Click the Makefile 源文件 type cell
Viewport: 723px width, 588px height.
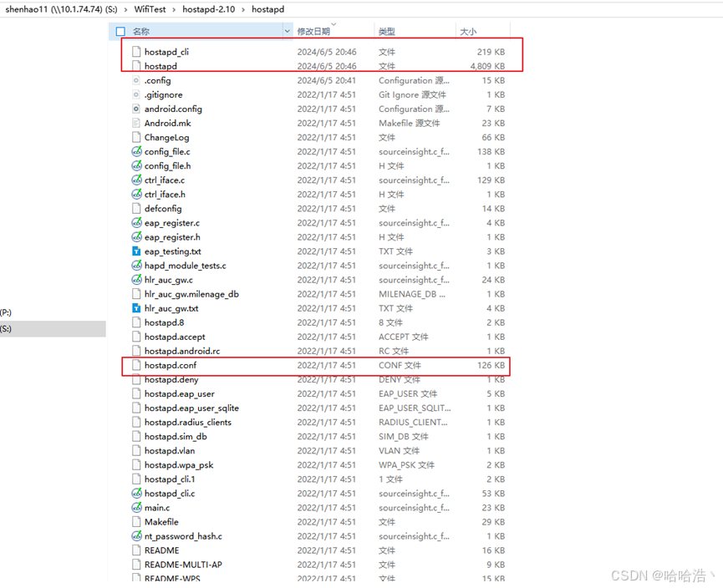pos(409,123)
